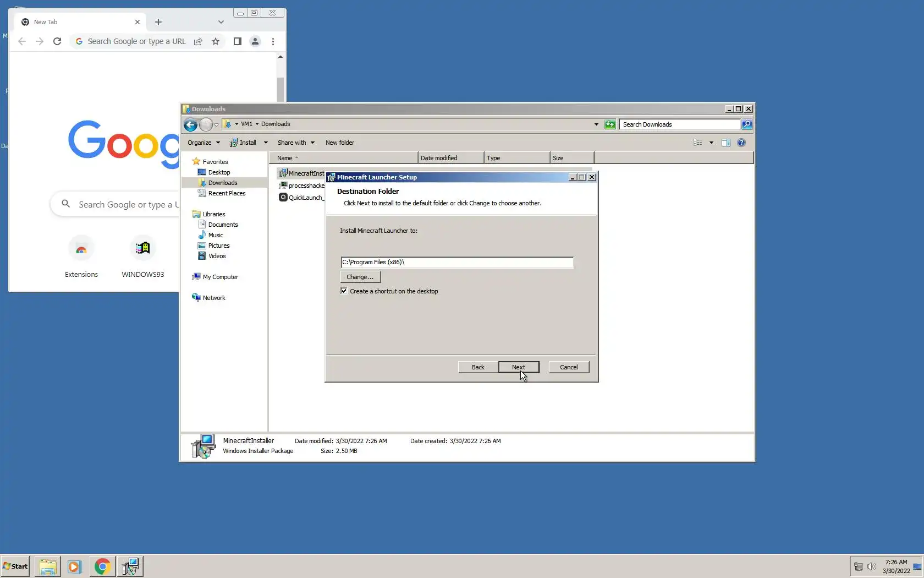The width and height of the screenshot is (924, 578).
Task: Click Install in the Explorer toolbar
Action: pyautogui.click(x=243, y=143)
